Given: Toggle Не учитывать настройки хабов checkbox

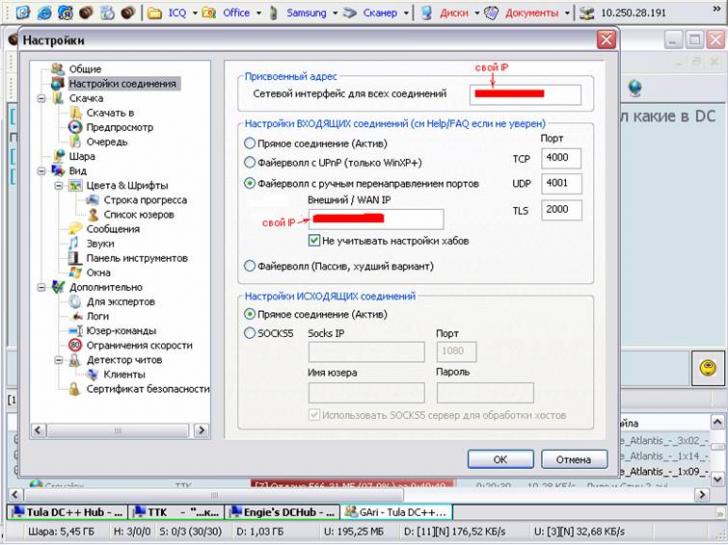Looking at the screenshot, I should pyautogui.click(x=315, y=241).
